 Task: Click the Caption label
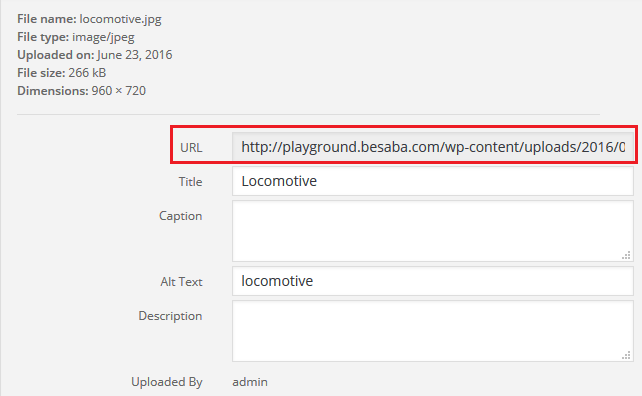181,216
